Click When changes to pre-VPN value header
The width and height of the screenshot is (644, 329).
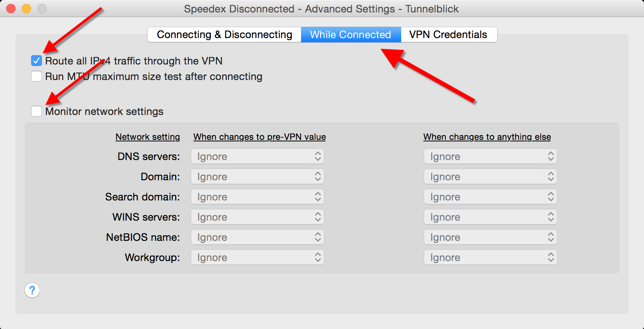pyautogui.click(x=259, y=137)
